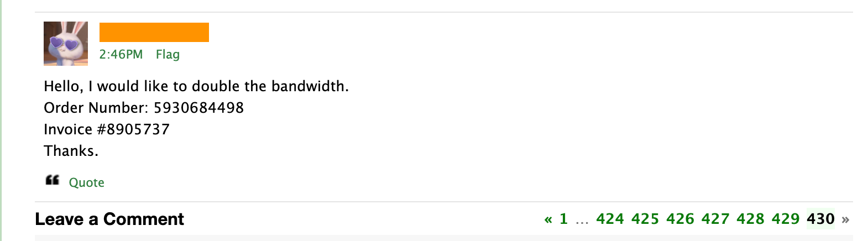Click the quotation mark icon
This screenshot has width=868, height=241.
click(x=53, y=180)
